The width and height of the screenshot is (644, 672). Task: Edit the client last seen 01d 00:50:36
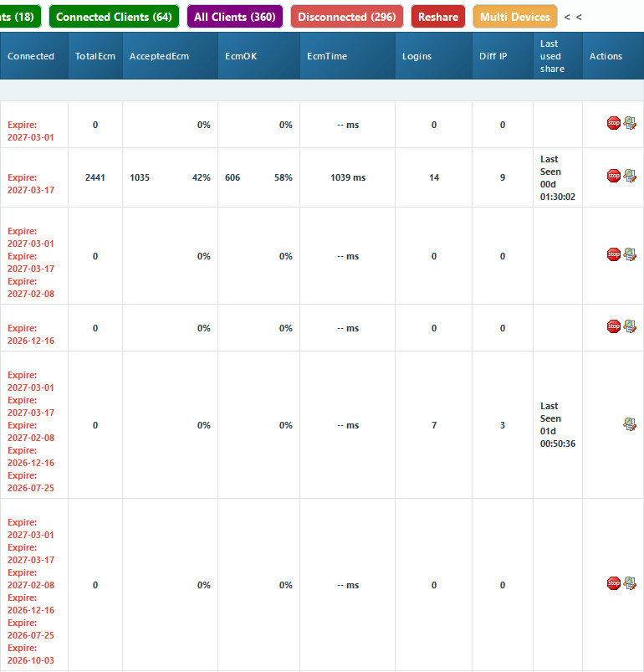coord(630,424)
